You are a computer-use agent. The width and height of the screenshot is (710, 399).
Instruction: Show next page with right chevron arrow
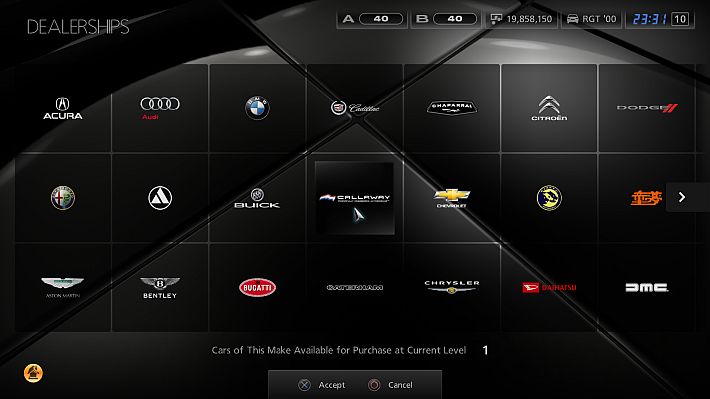(682, 197)
